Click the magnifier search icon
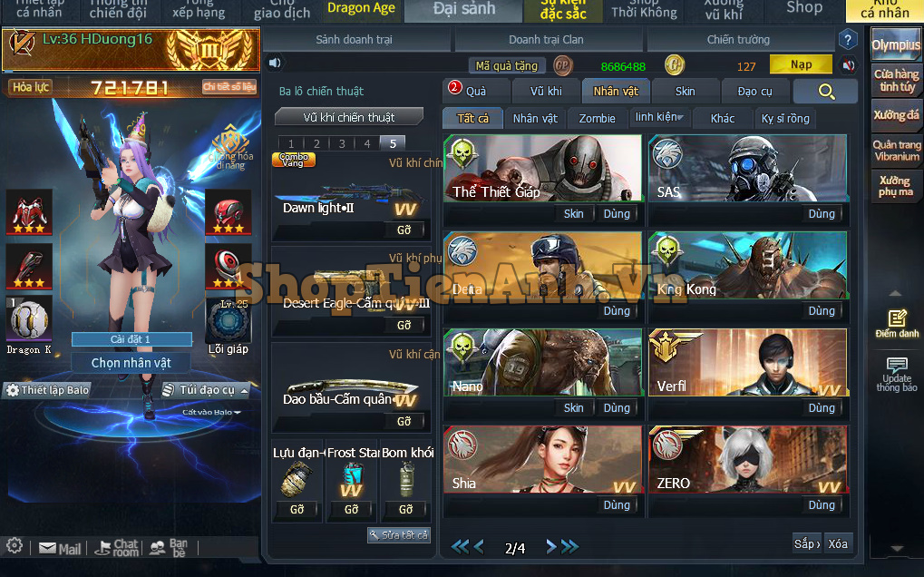This screenshot has height=577, width=924. pos(825,92)
